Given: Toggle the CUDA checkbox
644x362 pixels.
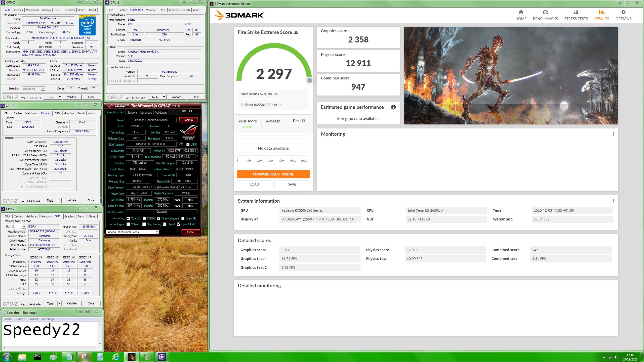Looking at the screenshot, I should point(144,218).
